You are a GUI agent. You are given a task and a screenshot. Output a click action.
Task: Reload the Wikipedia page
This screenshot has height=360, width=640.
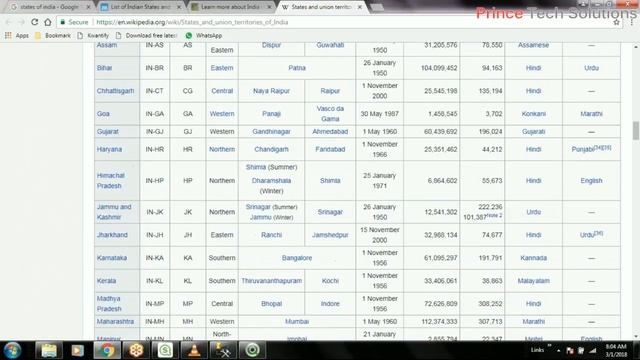(35, 22)
